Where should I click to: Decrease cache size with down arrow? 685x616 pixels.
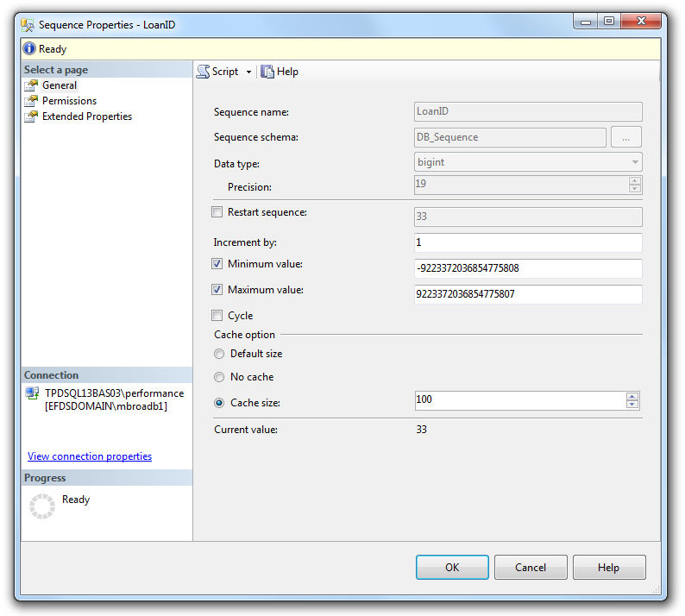(x=632, y=405)
